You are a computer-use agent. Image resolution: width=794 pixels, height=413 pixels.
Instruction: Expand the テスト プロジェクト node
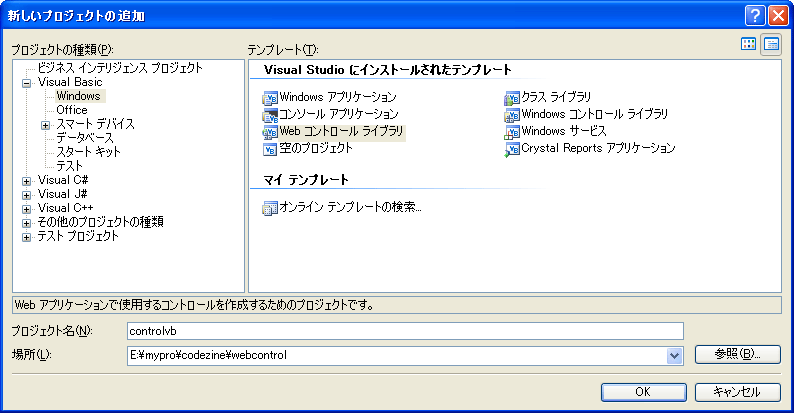26,237
